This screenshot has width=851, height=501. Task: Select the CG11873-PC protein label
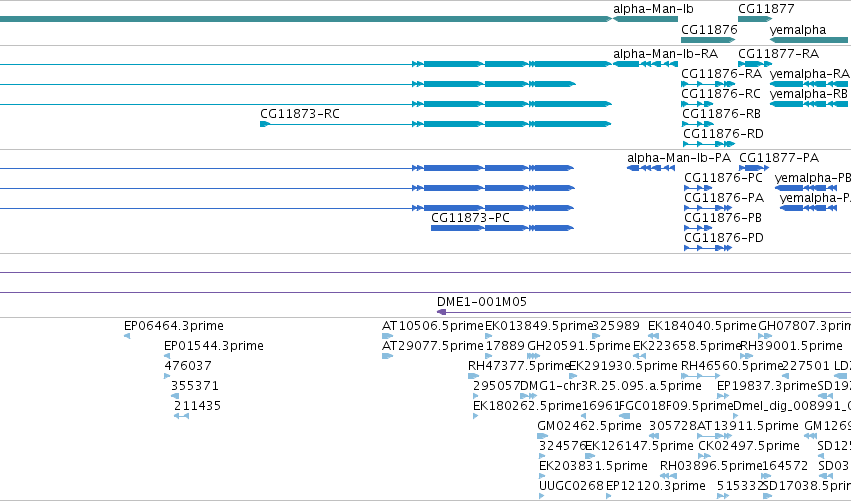[470, 218]
